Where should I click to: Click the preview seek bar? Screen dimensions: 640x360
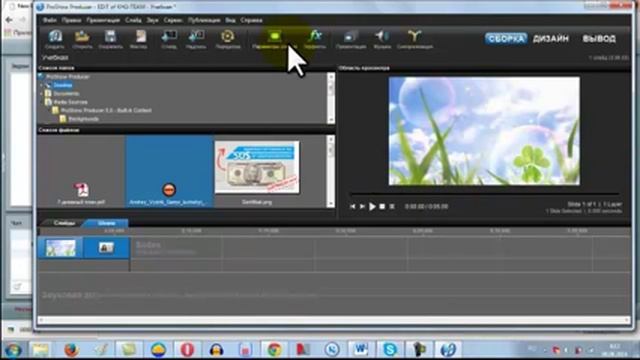point(484,194)
